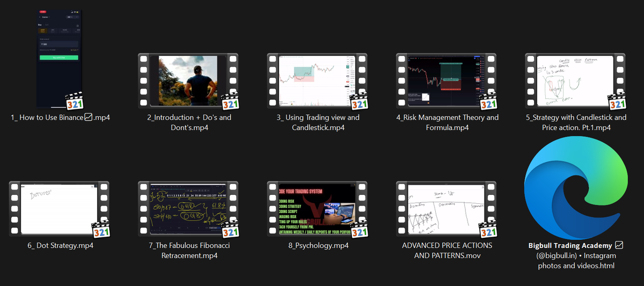Click the file name '1_ How to Use Binance.mp4'
This screenshot has width=644, height=286.
(60, 118)
